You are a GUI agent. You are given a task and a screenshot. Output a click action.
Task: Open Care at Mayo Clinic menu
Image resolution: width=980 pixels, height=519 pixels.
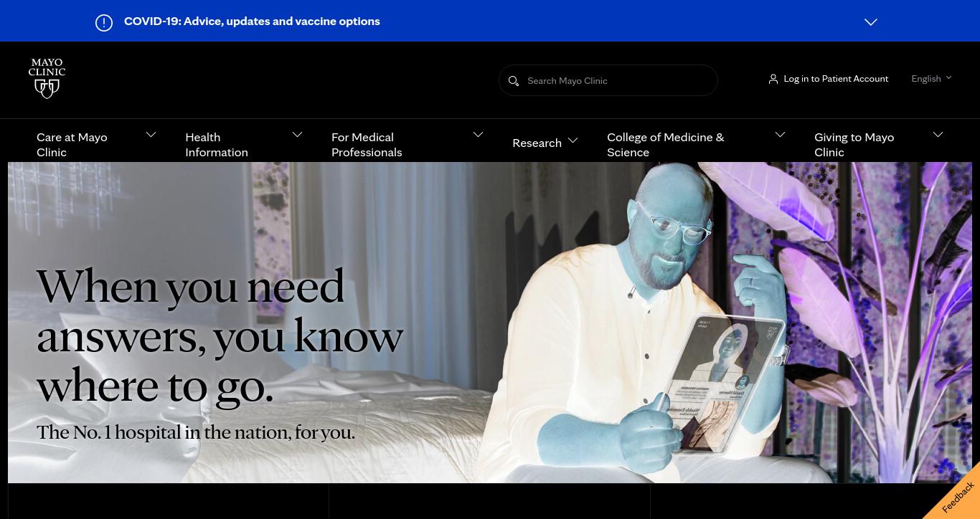tap(72, 144)
